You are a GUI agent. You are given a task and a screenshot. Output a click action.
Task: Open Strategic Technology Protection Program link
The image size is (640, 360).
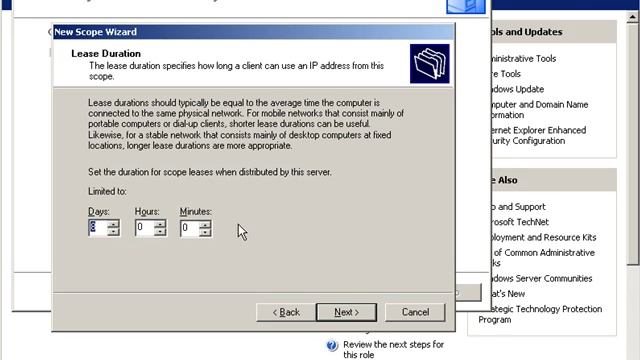click(540, 314)
